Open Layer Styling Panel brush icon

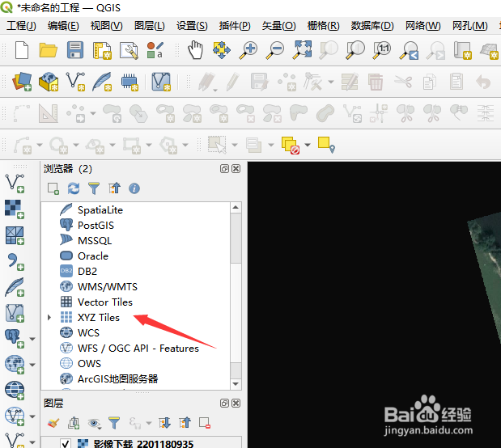[53, 423]
